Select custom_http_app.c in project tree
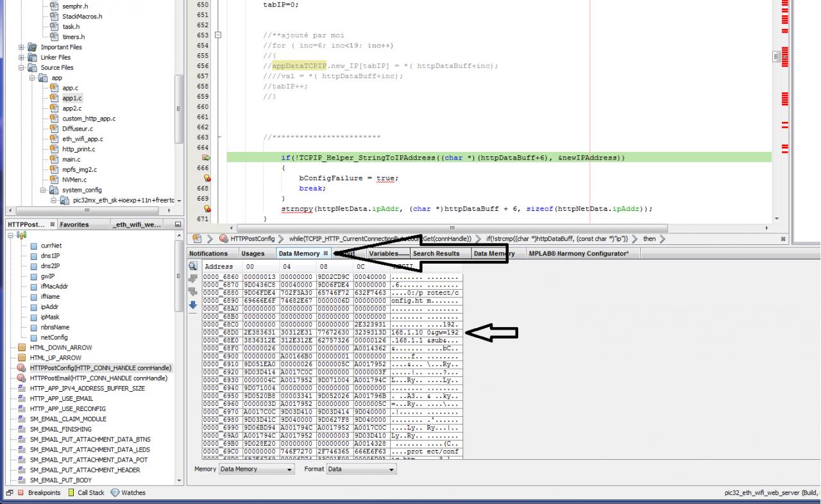 [89, 119]
